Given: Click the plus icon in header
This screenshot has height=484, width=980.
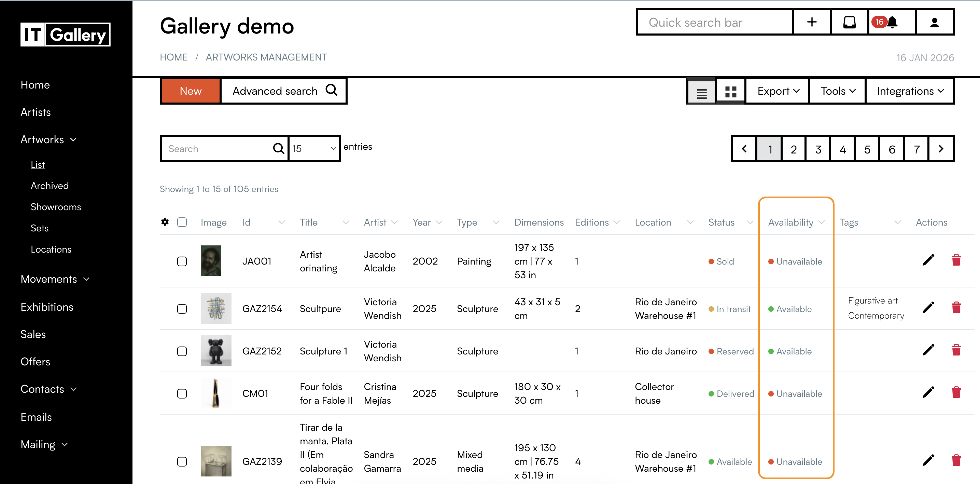Looking at the screenshot, I should (811, 23).
